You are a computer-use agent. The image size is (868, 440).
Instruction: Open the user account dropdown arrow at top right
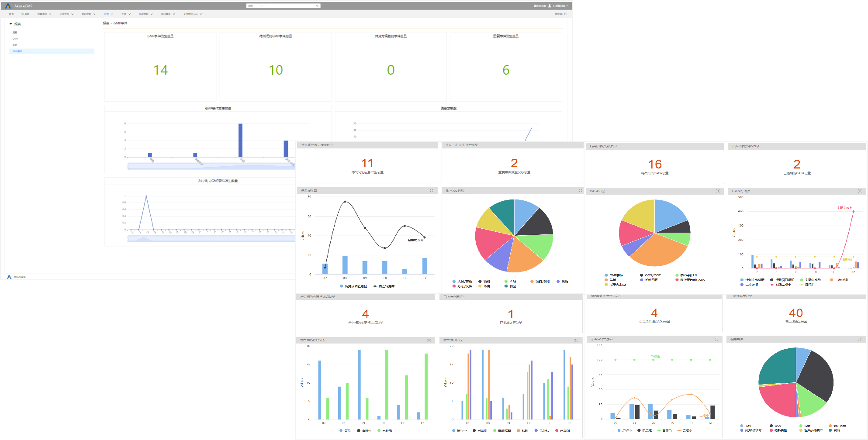click(567, 6)
